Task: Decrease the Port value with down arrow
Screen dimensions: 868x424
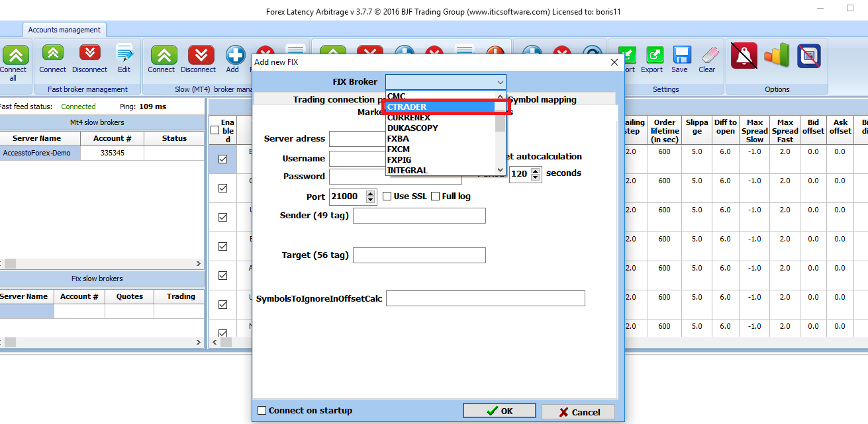Action: pyautogui.click(x=369, y=200)
